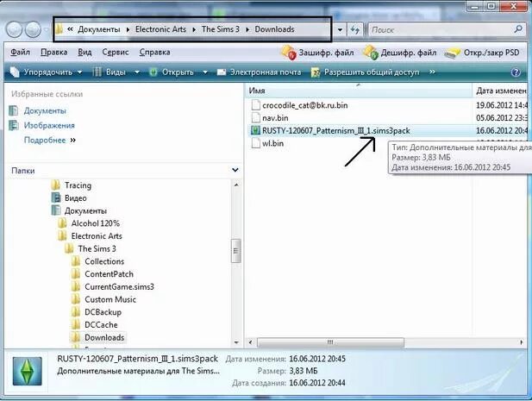The image size is (532, 401).
Task: Select CurrentGame.sims3 folder in tree
Action: (120, 286)
